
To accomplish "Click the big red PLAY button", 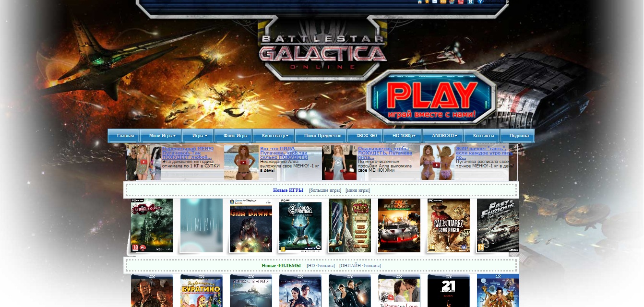I will coord(432,97).
